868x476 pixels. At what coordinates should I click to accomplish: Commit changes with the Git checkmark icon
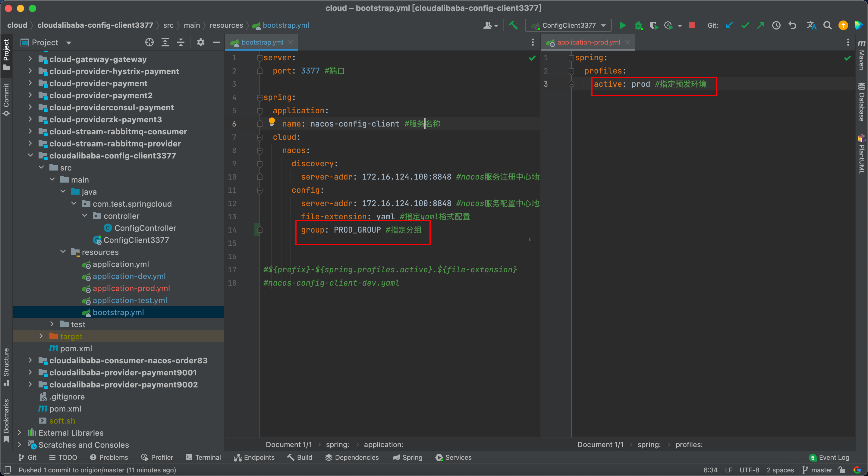pos(745,25)
